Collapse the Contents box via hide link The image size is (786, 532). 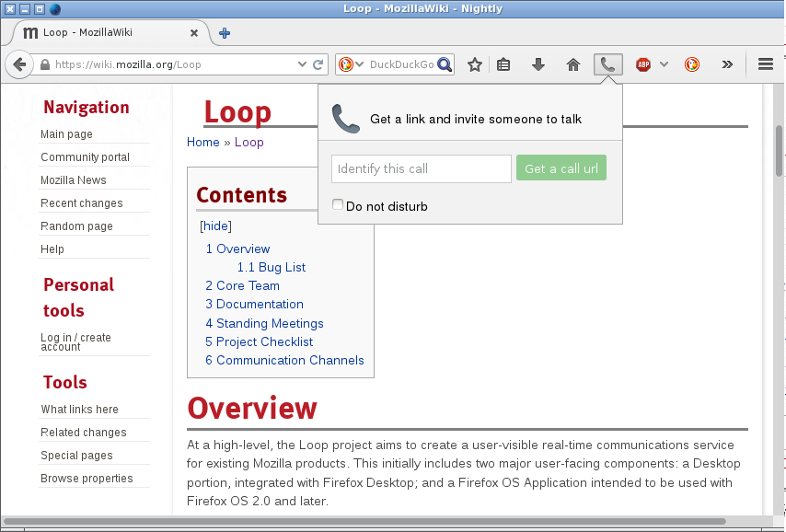[216, 226]
